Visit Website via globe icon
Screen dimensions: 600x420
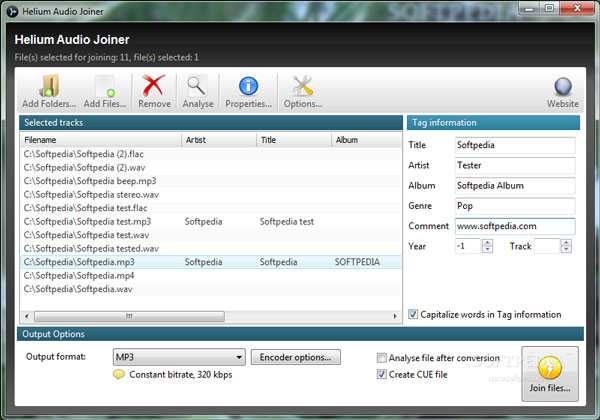pos(562,91)
